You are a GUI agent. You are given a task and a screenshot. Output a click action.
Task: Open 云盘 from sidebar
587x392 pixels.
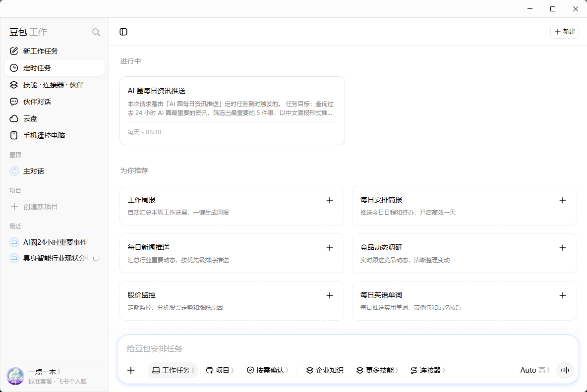(x=54, y=118)
